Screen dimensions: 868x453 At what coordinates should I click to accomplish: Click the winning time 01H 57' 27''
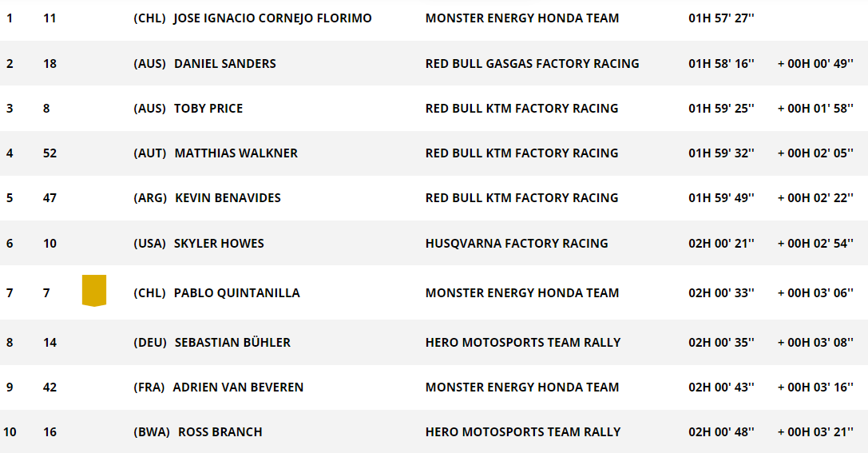click(x=721, y=18)
